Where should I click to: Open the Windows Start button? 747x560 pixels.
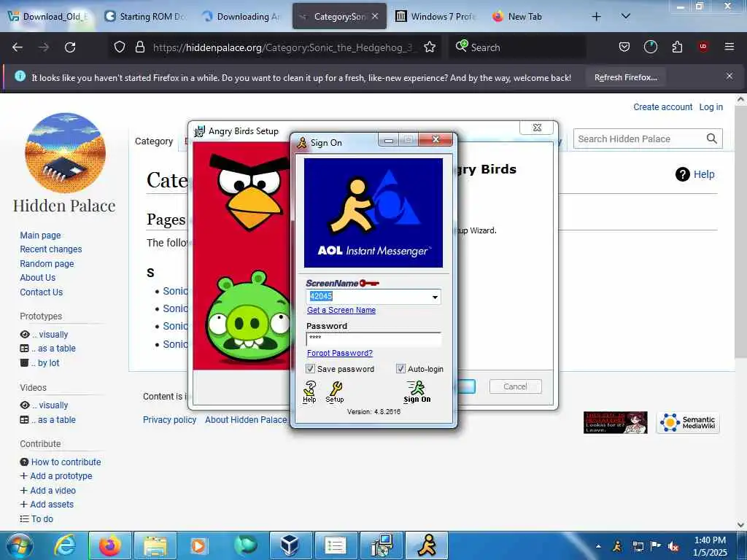[x=20, y=545]
